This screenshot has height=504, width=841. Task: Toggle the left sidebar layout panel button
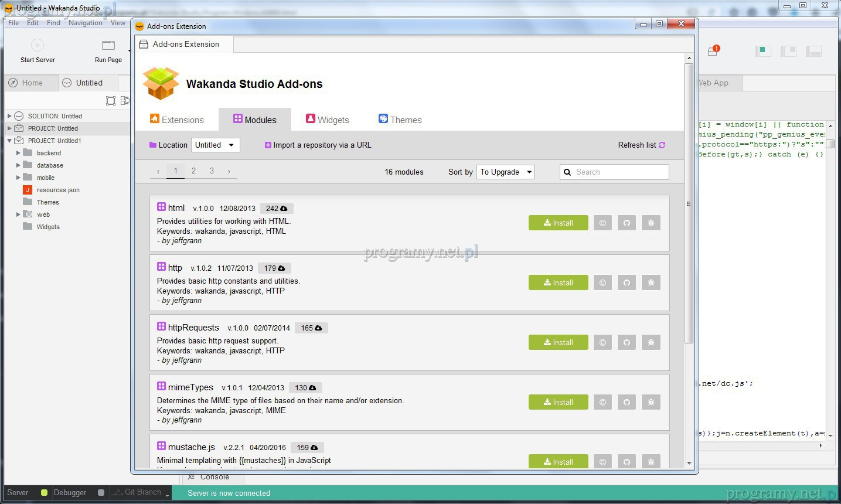tap(762, 51)
